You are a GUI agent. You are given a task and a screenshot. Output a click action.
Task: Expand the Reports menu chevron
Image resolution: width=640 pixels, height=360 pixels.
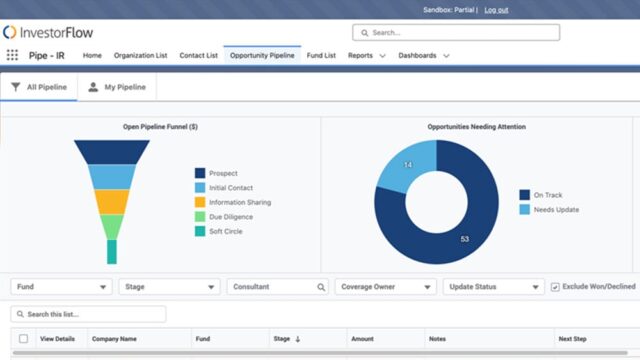pos(382,56)
